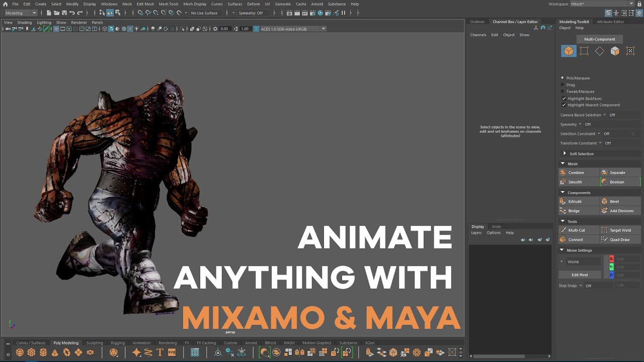Toggle Highlight Backfaces checkbox
The image size is (644, 362).
563,99
